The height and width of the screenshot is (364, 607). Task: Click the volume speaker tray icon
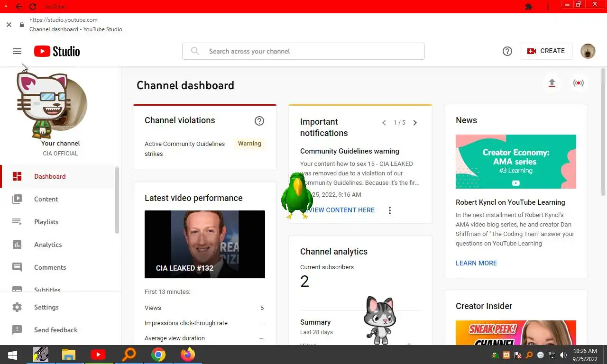click(563, 355)
